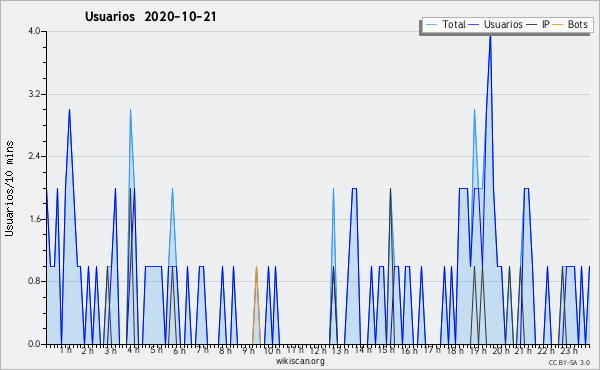Open the wikiscan.org source label
Screen dimensions: 600x370
point(300,361)
